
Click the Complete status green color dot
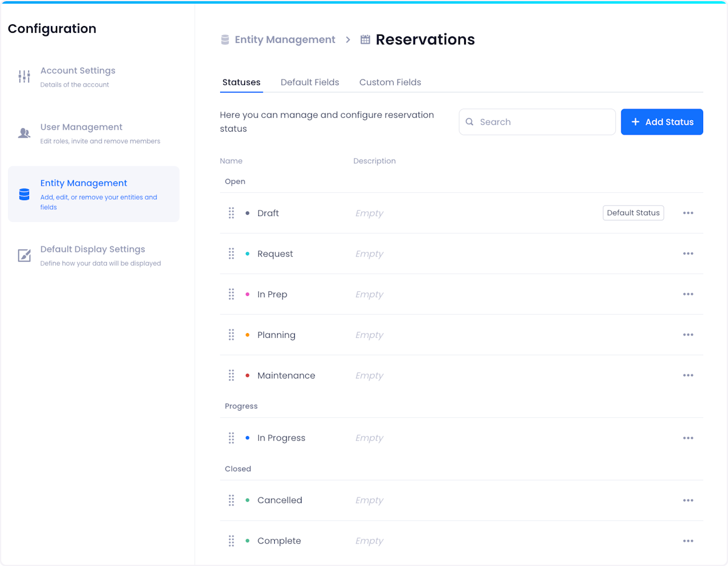click(248, 541)
